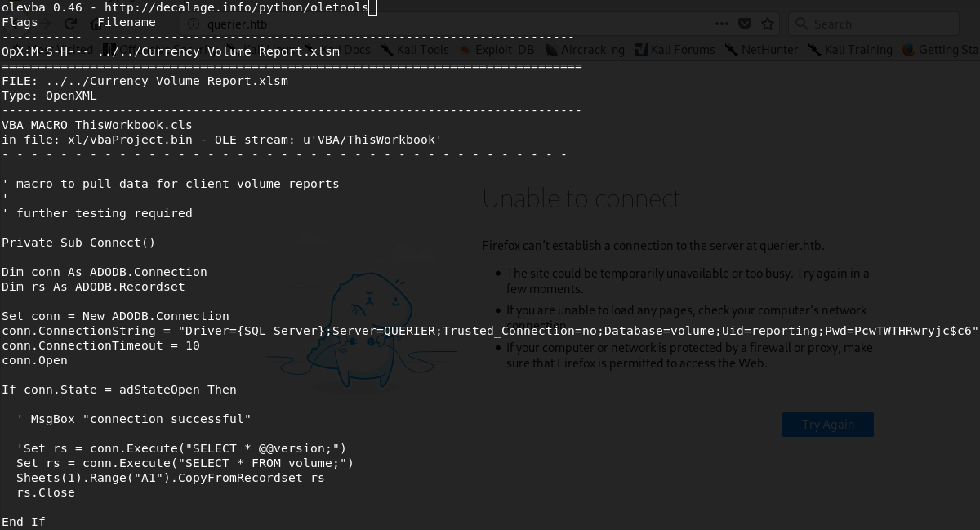Focus the querier.htb address bar
This screenshot has width=980, height=530.
click(449, 24)
